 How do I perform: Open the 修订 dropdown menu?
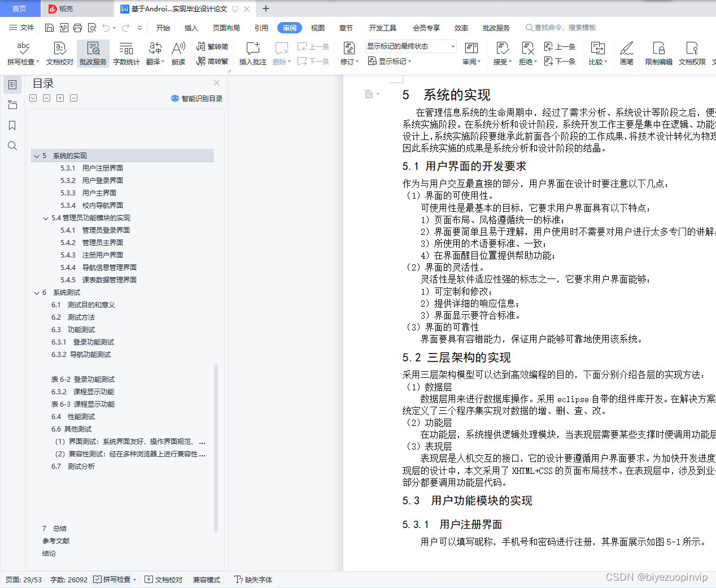click(x=349, y=61)
